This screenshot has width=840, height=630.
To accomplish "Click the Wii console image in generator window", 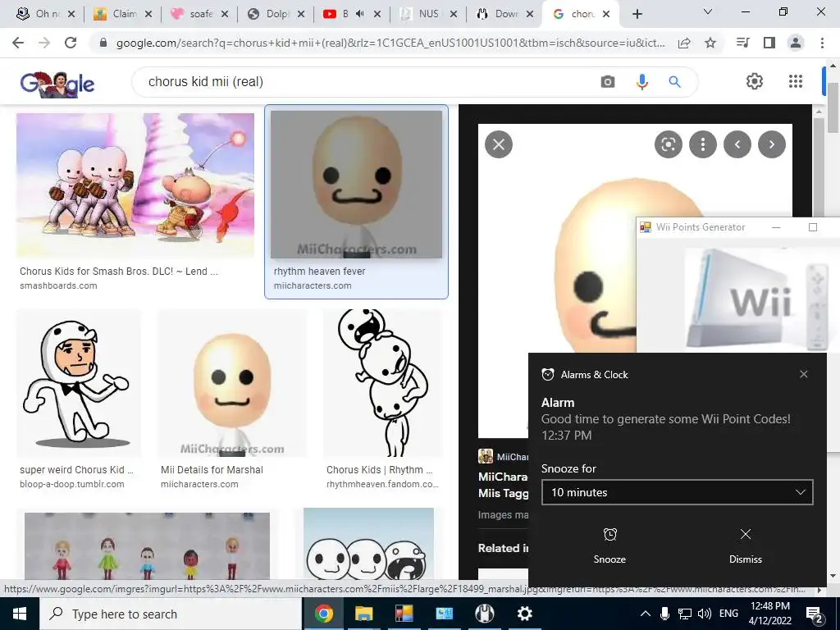I will point(758,298).
